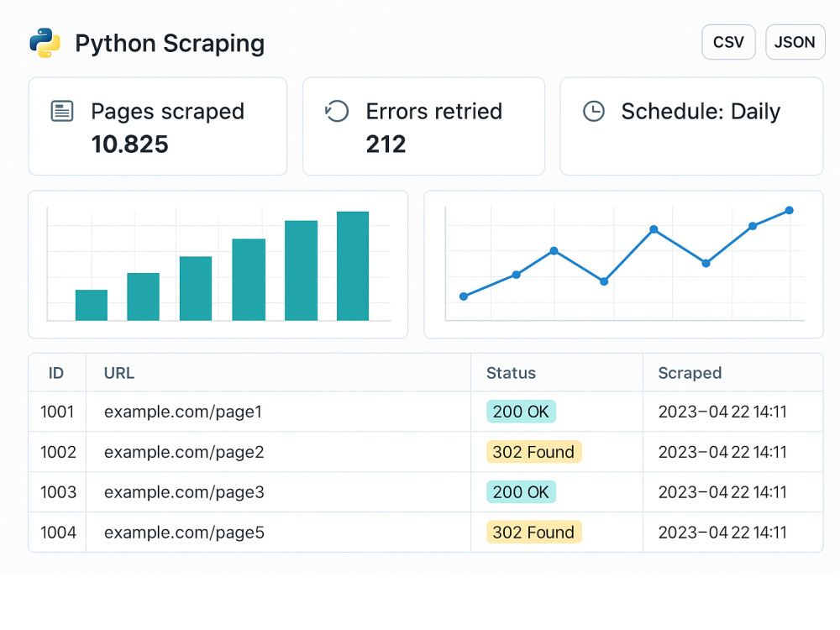Viewport: 840px width, 630px height.
Task: Sort table by the Scraped column header
Action: point(689,373)
